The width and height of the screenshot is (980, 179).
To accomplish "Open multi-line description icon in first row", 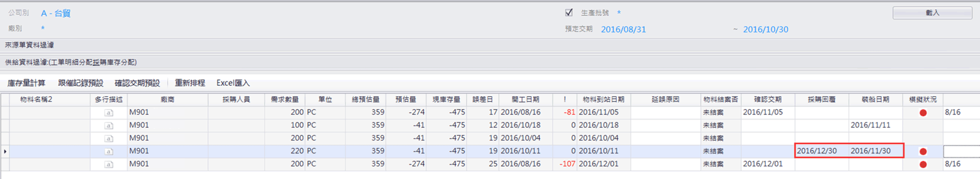I will coord(109,113).
